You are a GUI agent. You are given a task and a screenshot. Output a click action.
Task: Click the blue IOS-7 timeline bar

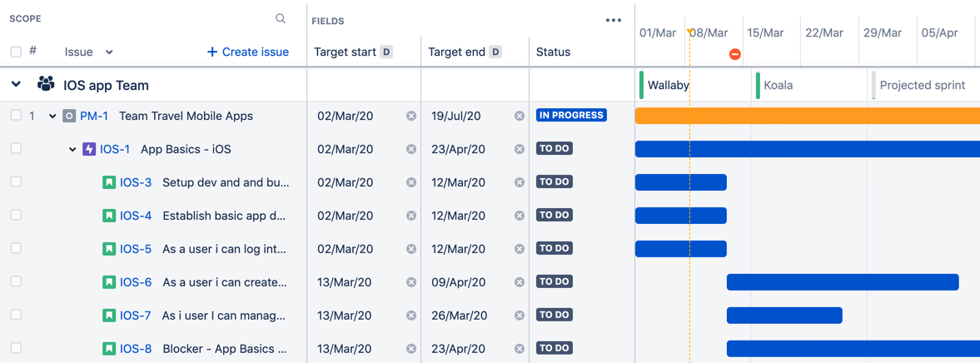(784, 316)
